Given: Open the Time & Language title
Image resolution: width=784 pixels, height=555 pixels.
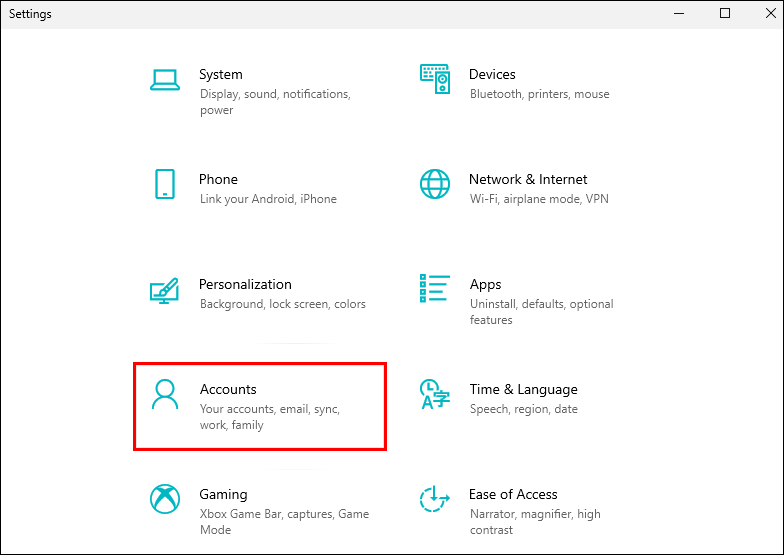Looking at the screenshot, I should pyautogui.click(x=523, y=390).
